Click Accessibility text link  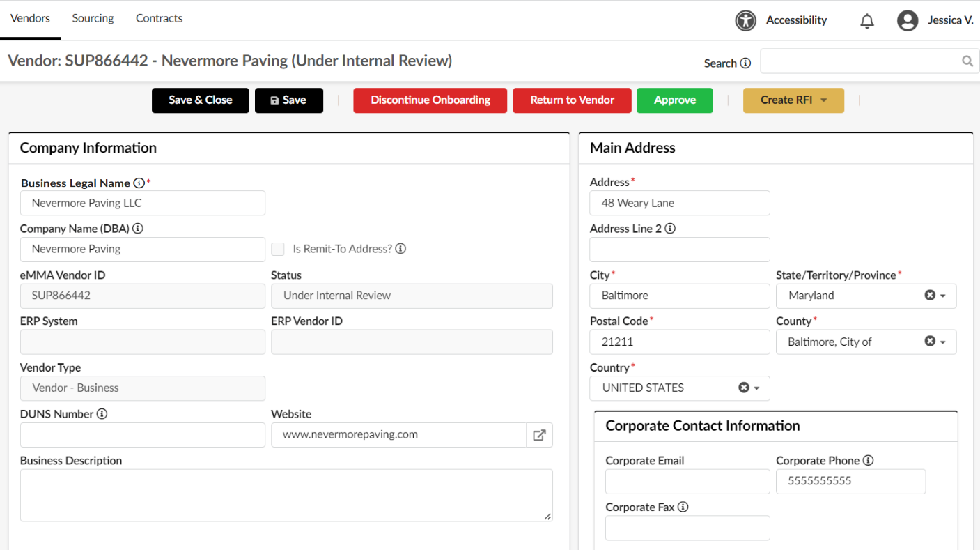tap(796, 20)
